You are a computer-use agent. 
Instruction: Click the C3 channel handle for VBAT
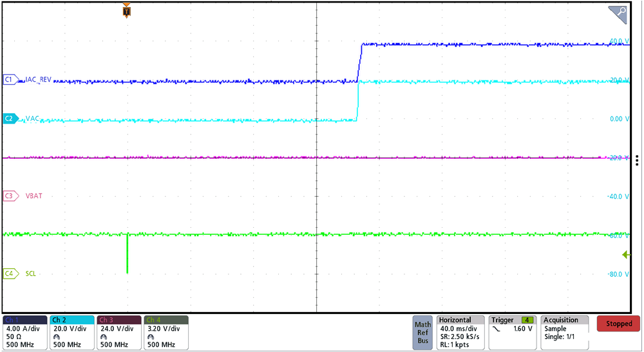click(x=10, y=196)
